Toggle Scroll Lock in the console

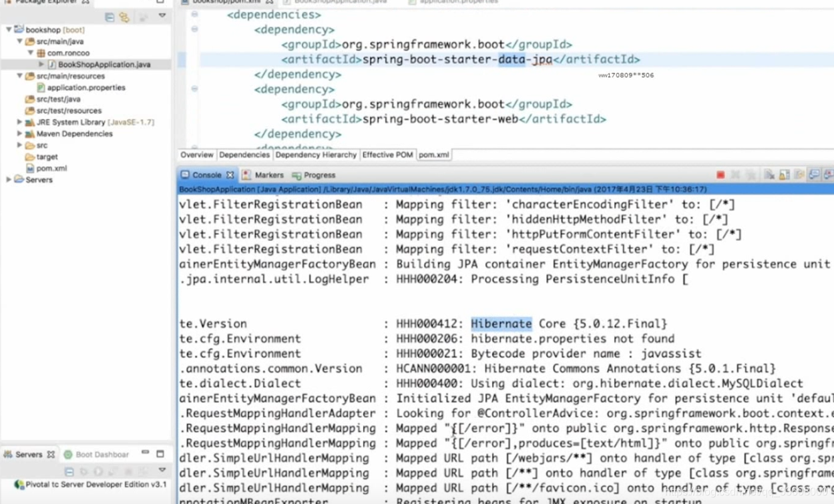(x=784, y=175)
